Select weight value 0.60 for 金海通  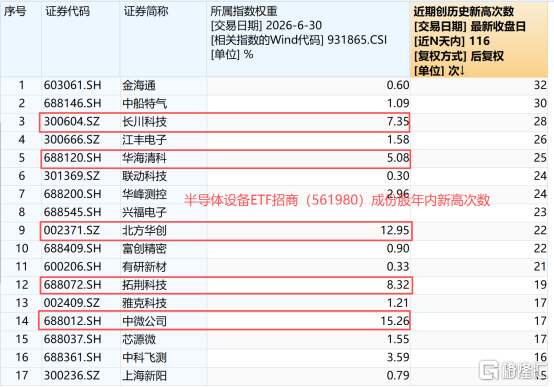point(398,85)
